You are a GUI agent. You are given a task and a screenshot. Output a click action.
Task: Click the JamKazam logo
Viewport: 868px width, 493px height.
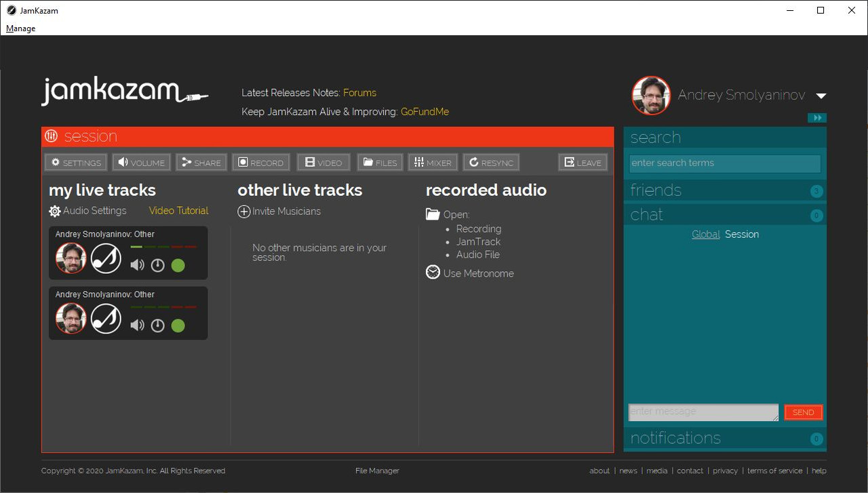pyautogui.click(x=125, y=92)
